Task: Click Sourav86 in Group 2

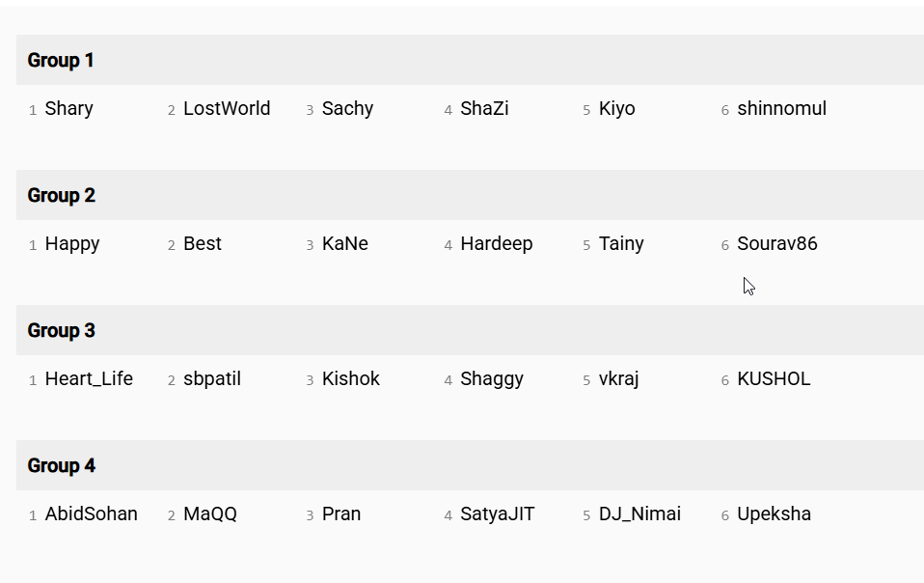Action: click(x=777, y=243)
